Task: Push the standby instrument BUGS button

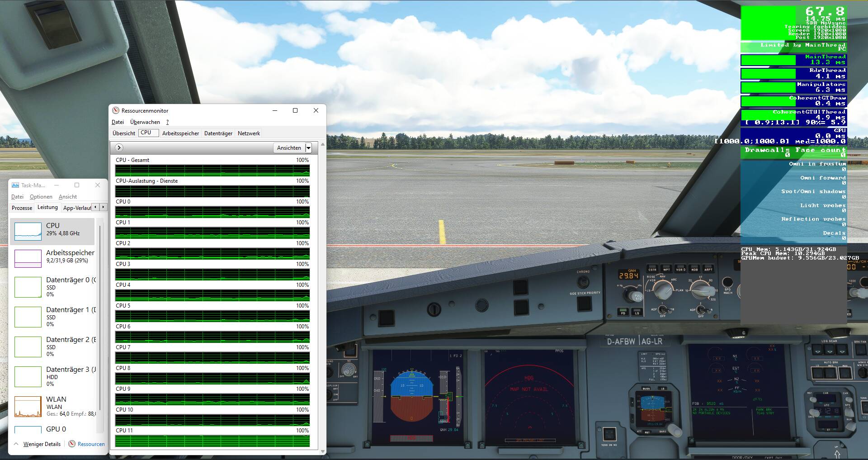Action: (647, 389)
